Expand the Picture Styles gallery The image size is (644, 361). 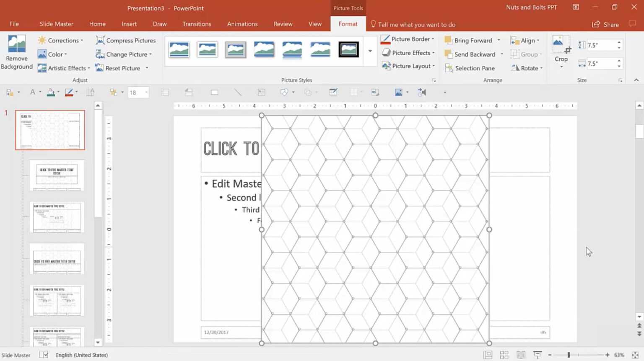[x=369, y=52]
